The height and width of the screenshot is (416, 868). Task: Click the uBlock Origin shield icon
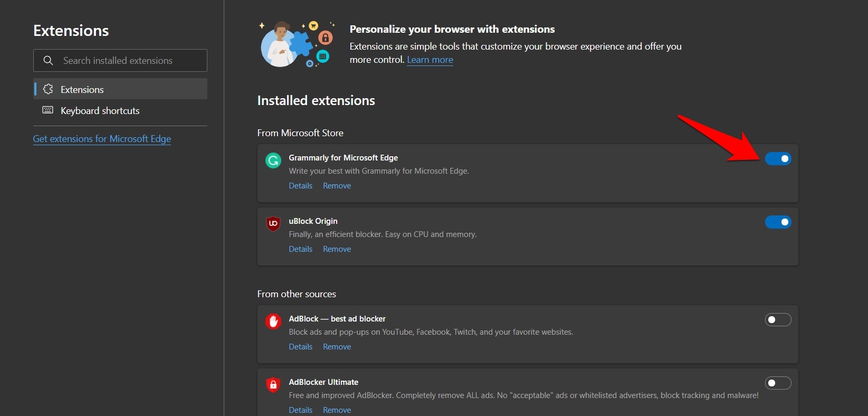273,223
